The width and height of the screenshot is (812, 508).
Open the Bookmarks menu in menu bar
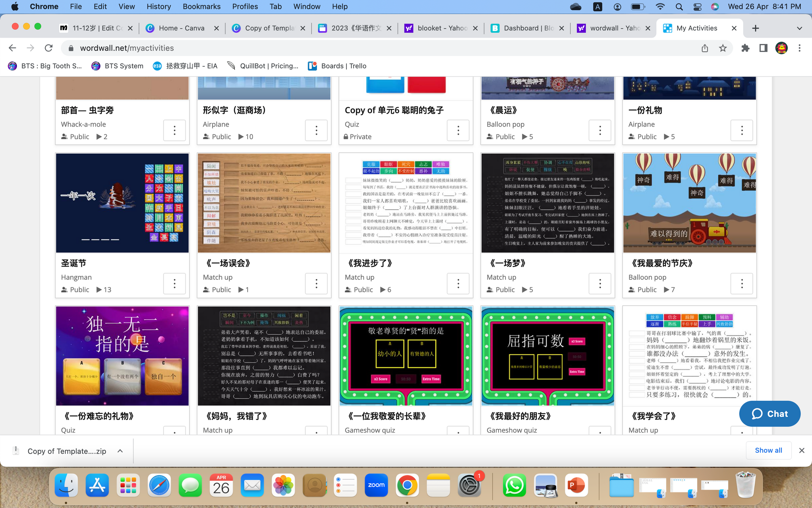(x=201, y=6)
